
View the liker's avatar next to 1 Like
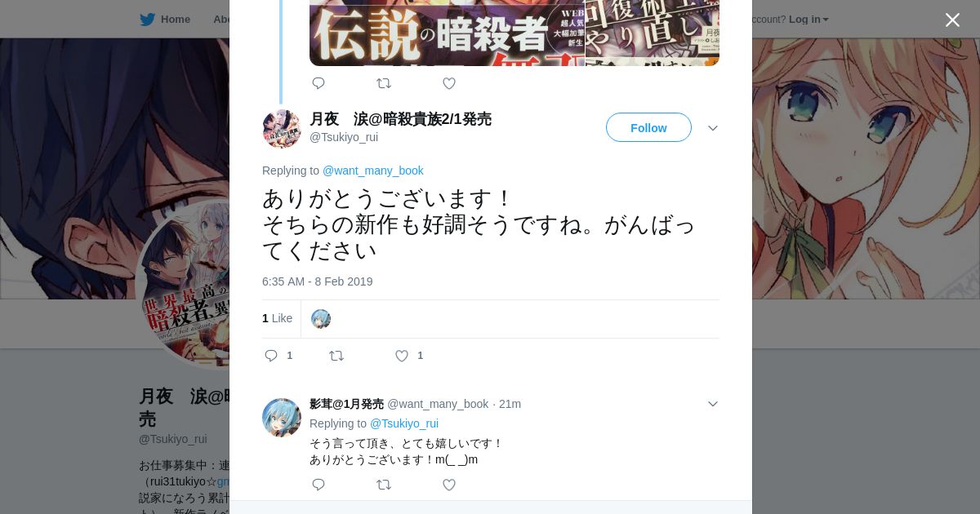point(321,319)
